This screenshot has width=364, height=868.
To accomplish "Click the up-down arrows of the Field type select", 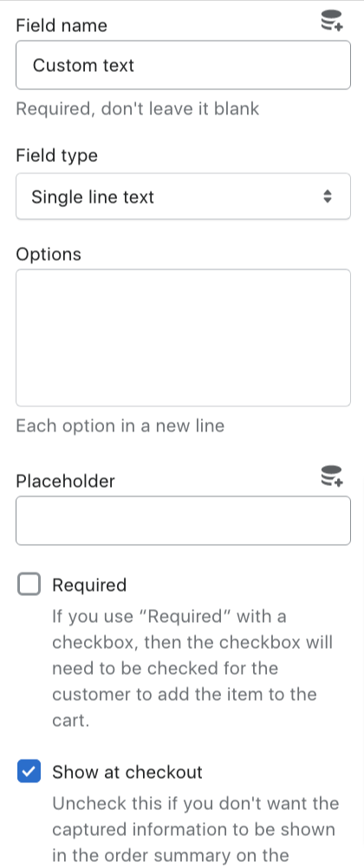I will [x=328, y=197].
